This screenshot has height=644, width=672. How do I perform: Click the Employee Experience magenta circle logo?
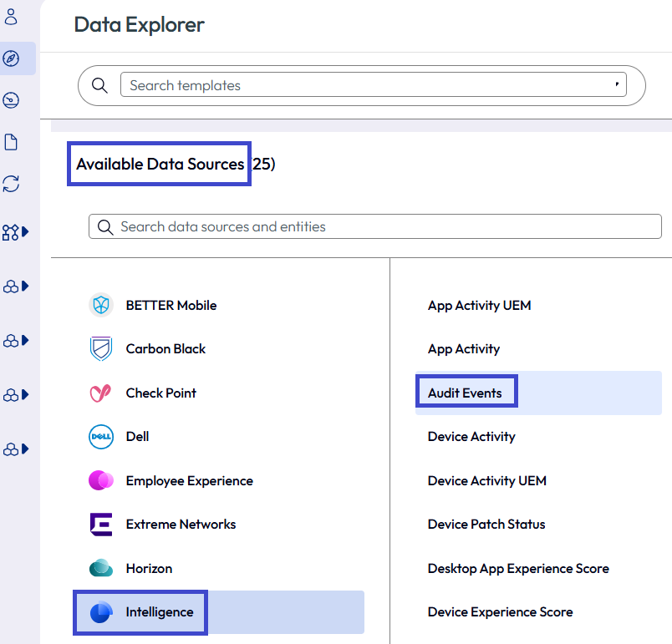pyautogui.click(x=101, y=480)
